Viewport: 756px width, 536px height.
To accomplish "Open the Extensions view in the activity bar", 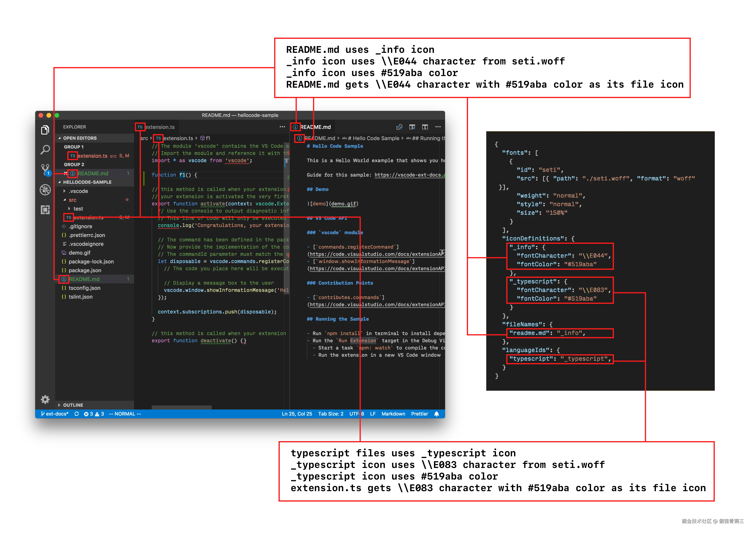I will coord(45,210).
